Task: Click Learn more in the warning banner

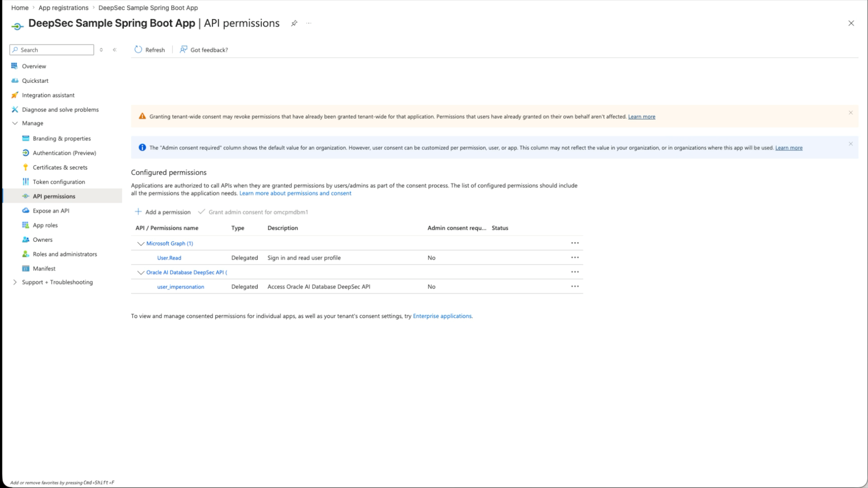Action: pos(642,117)
